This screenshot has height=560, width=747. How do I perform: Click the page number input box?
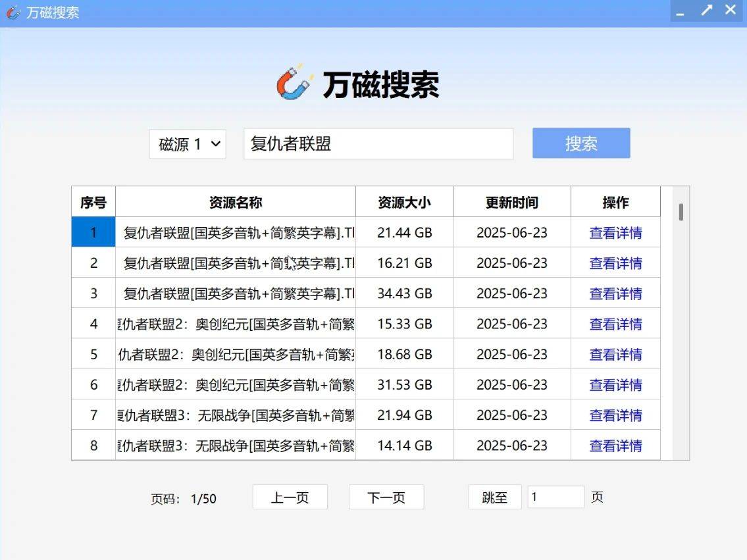[555, 497]
